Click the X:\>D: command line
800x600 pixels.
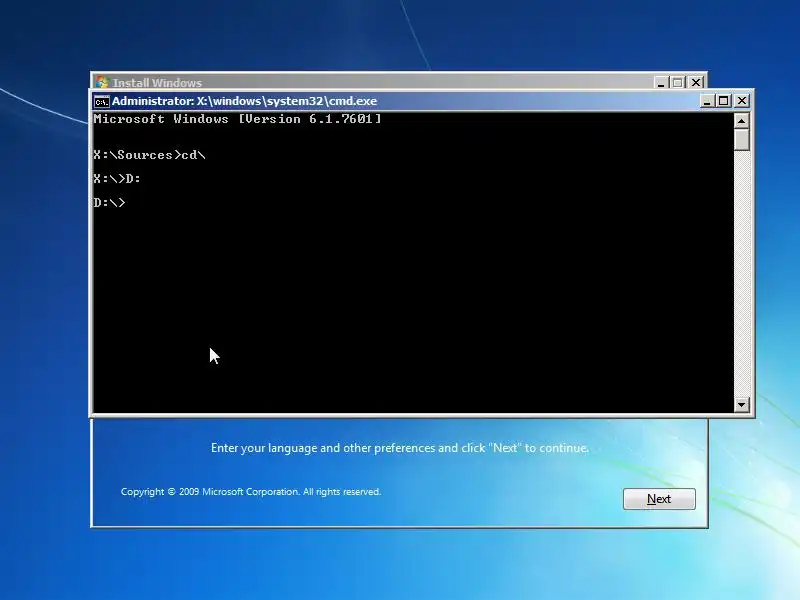117,179
